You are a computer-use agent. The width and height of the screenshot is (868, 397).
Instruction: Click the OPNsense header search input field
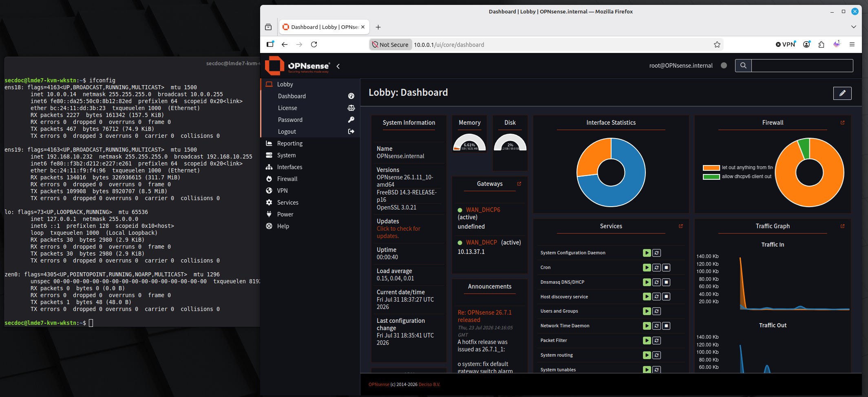[x=802, y=66]
